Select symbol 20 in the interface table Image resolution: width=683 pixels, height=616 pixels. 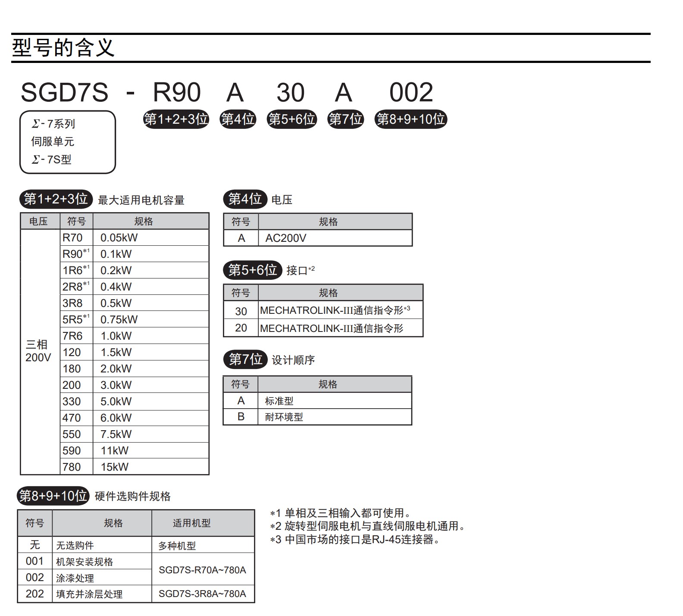(241, 328)
